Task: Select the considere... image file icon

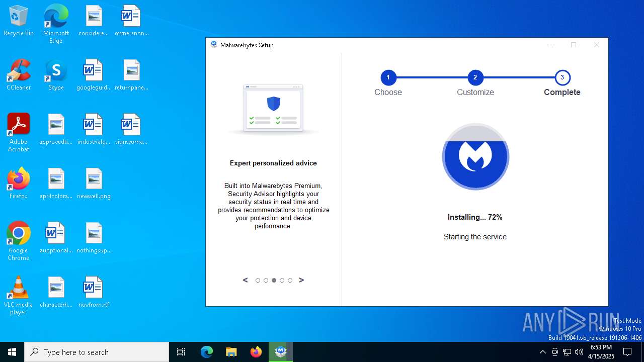Action: pos(94,21)
